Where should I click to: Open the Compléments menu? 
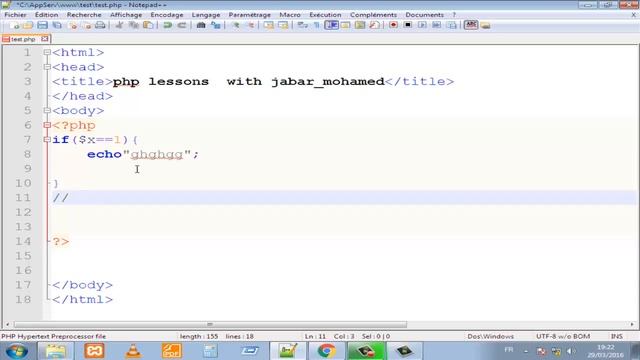tap(373, 15)
